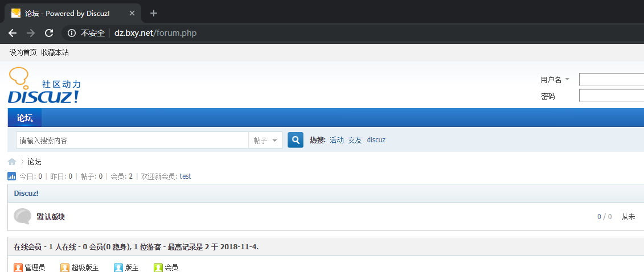The width and height of the screenshot is (644, 272).
Task: Reload the page with the refresh icon
Action: (x=49, y=33)
